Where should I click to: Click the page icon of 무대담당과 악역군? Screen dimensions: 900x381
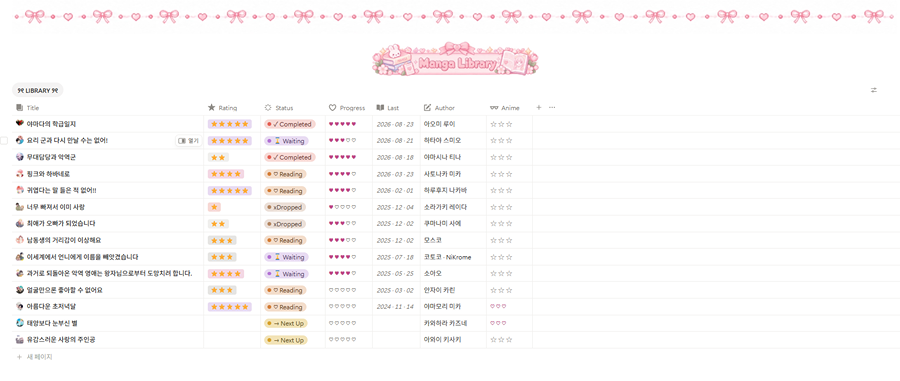[x=20, y=157]
